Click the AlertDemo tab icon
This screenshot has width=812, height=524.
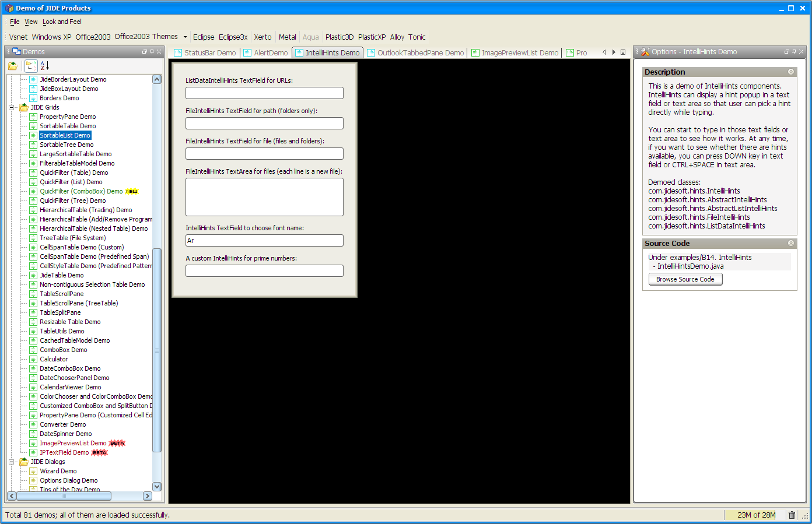coord(247,52)
